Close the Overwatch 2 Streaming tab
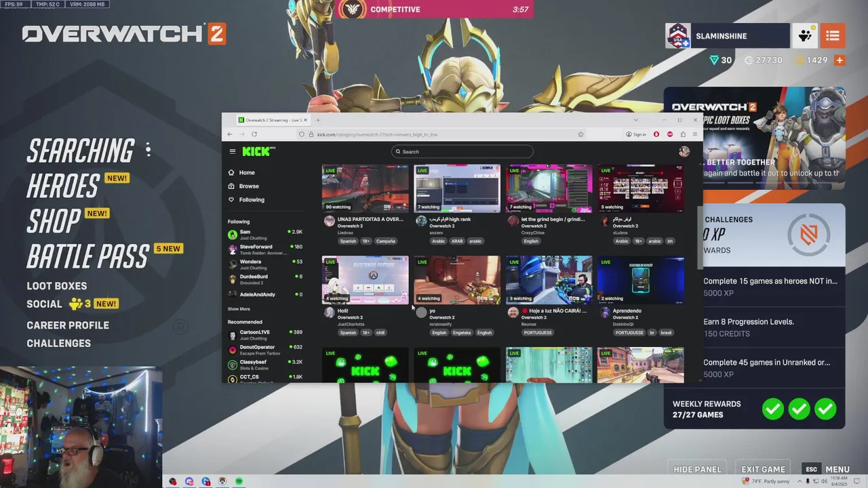 pyautogui.click(x=305, y=120)
